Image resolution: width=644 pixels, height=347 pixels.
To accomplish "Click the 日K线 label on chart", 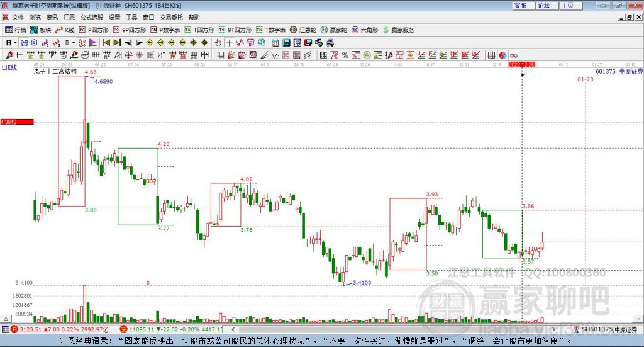I will click(9, 67).
